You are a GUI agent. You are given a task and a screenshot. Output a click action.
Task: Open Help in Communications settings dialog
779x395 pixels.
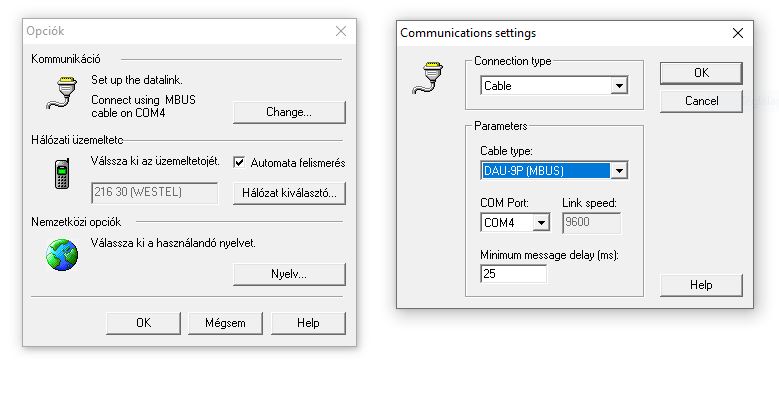[x=701, y=285]
